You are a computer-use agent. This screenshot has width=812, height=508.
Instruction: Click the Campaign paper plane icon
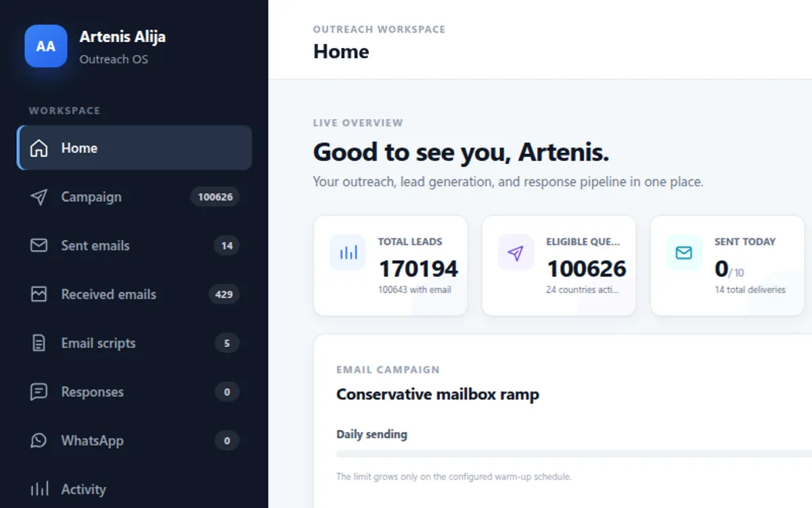pos(39,197)
